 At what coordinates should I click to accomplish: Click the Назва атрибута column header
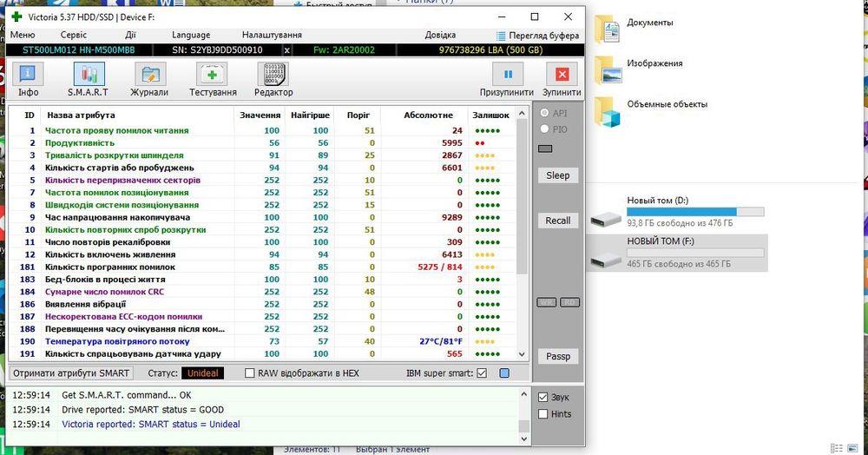point(81,115)
